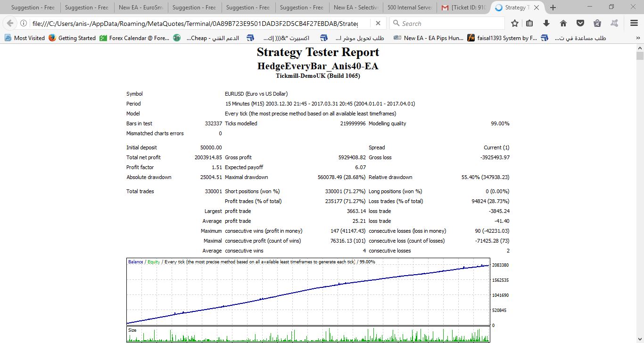Open the shopping bag extension icon

[x=597, y=23]
